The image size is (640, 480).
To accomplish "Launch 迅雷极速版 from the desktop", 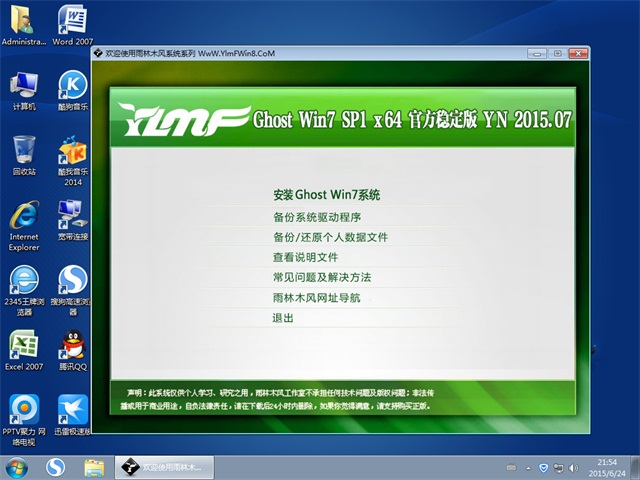I will tap(72, 410).
